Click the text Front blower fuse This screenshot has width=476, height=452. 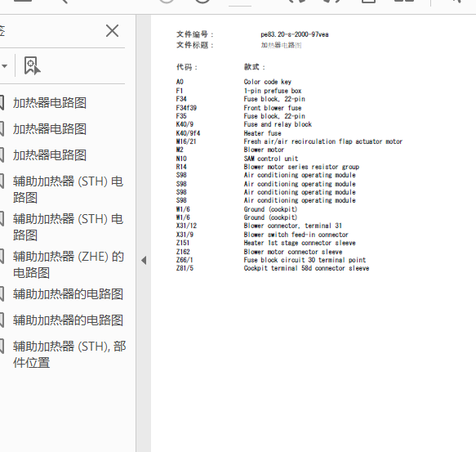coord(273,108)
